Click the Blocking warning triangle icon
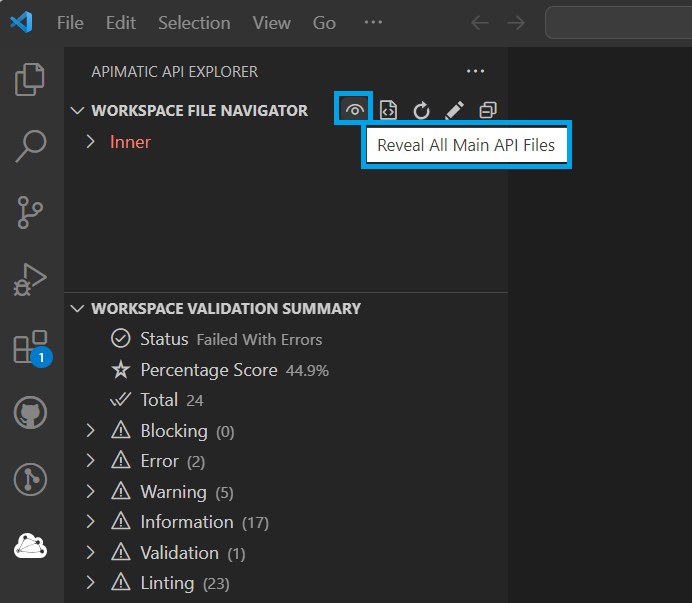 [x=120, y=430]
